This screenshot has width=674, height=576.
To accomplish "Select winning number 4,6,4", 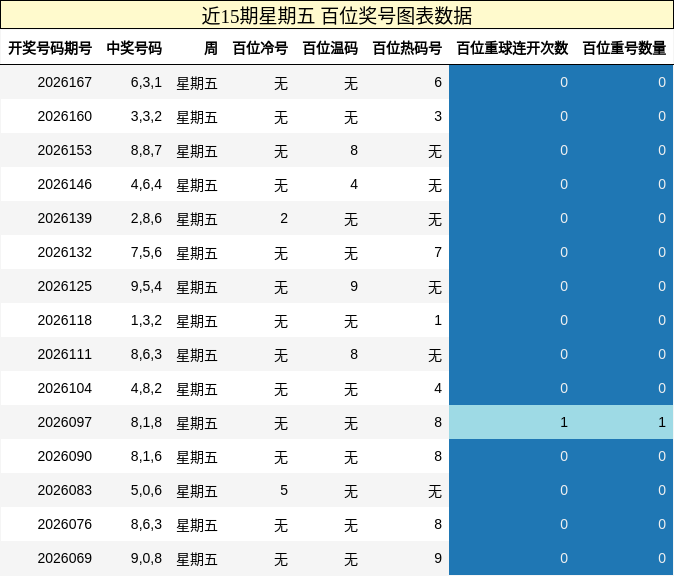I will click(146, 184).
